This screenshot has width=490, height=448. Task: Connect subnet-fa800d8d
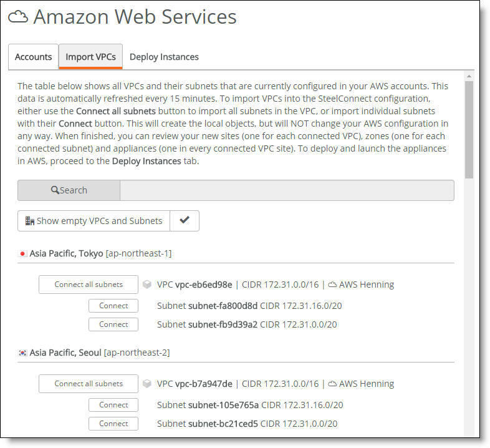pos(113,306)
